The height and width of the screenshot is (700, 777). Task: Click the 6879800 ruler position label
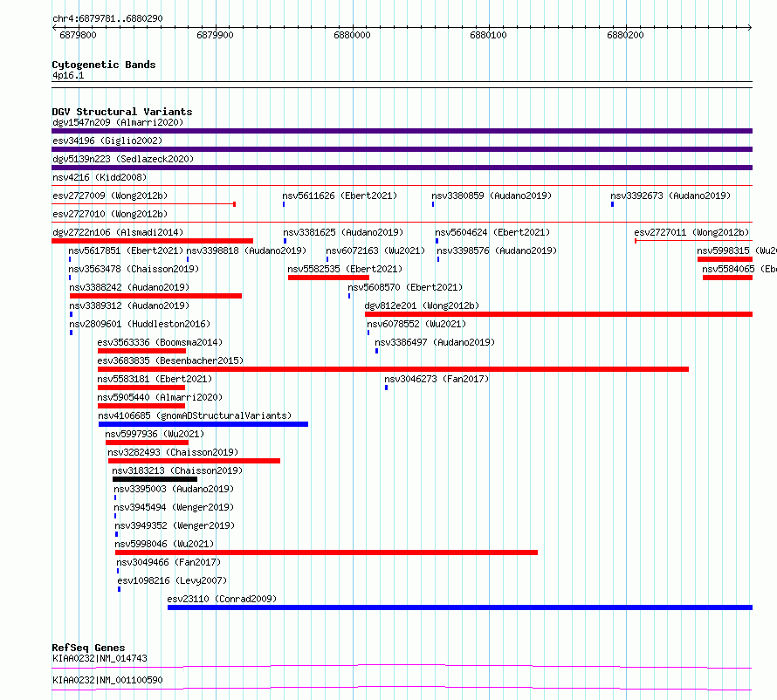(78, 35)
